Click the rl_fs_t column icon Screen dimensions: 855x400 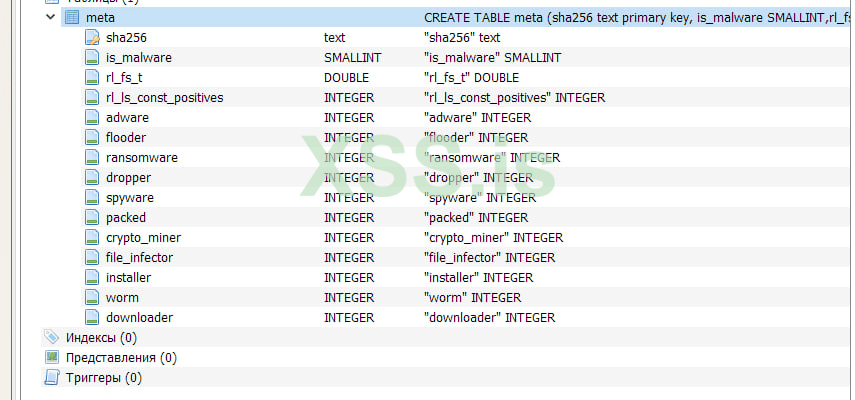click(93, 77)
